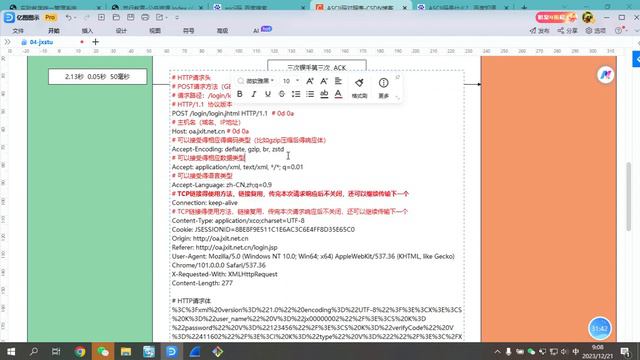
Task: Expand the blue right-side panel handle
Action: [x=636, y=59]
